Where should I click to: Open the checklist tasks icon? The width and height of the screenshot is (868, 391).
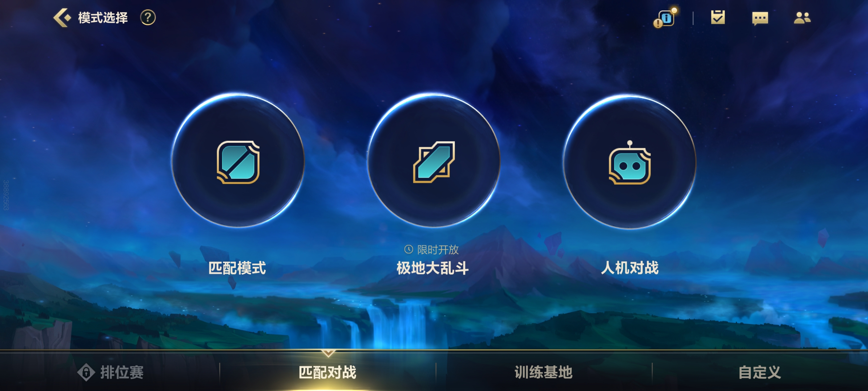718,17
